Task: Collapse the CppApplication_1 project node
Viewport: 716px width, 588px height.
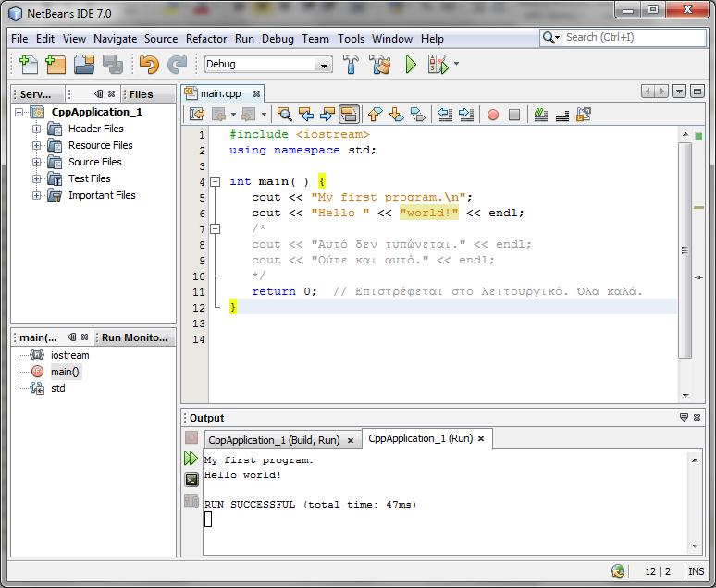Action: click(x=19, y=112)
